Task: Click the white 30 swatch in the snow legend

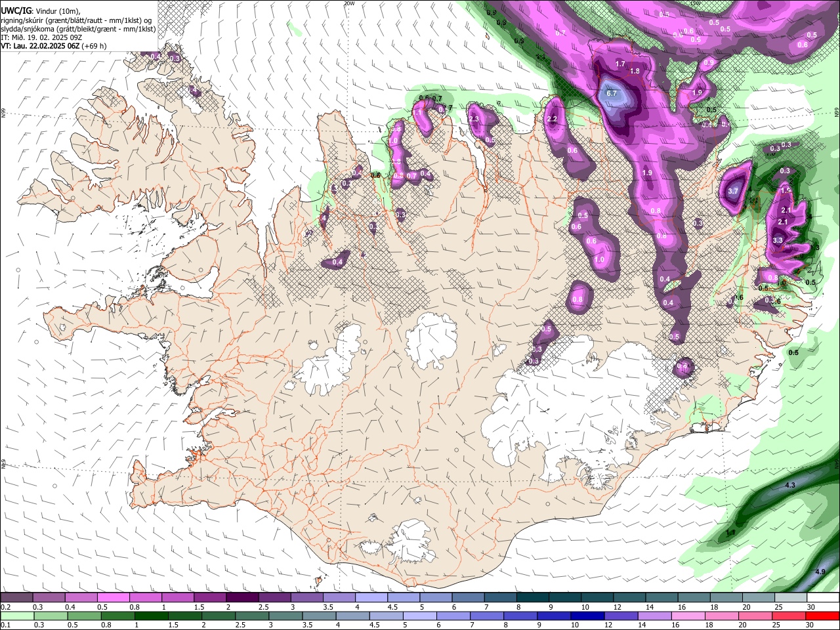Action: pos(824,598)
